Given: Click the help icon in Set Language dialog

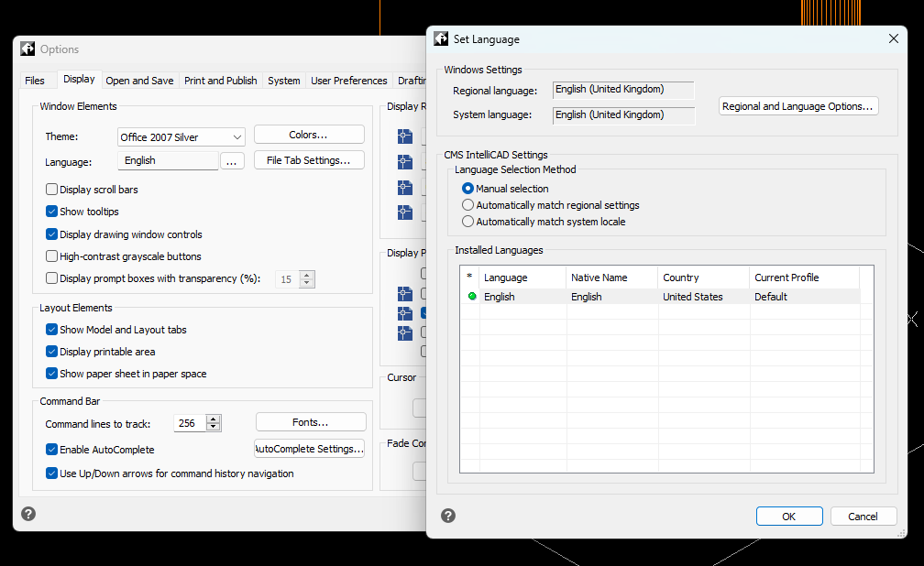Looking at the screenshot, I should 448,516.
